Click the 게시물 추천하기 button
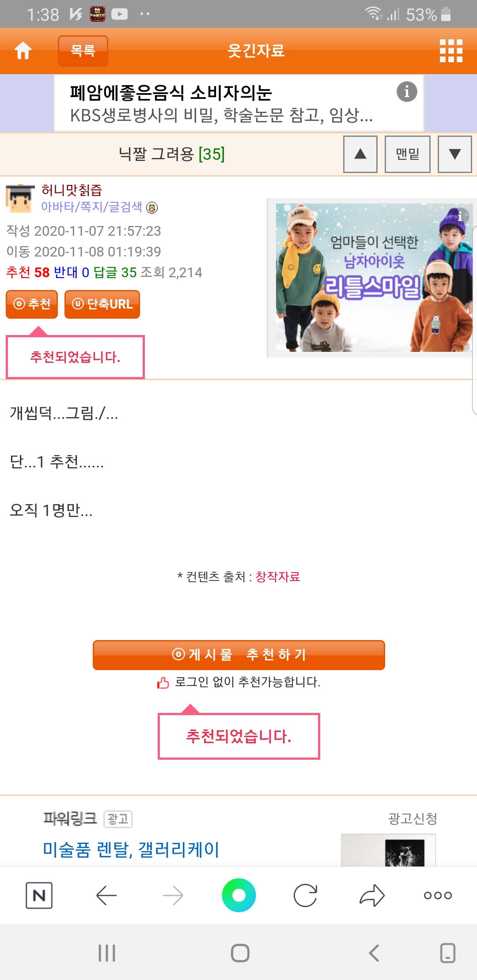Screen dimensions: 477x980 tap(239, 655)
